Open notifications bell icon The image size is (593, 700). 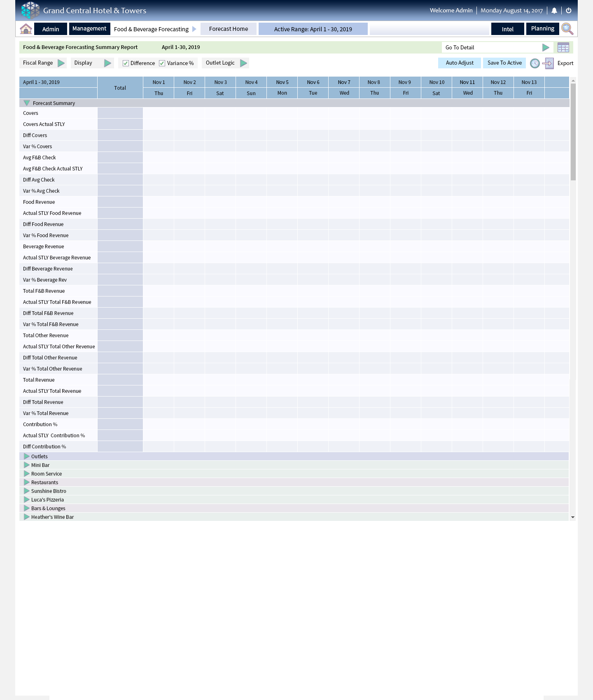[554, 11]
